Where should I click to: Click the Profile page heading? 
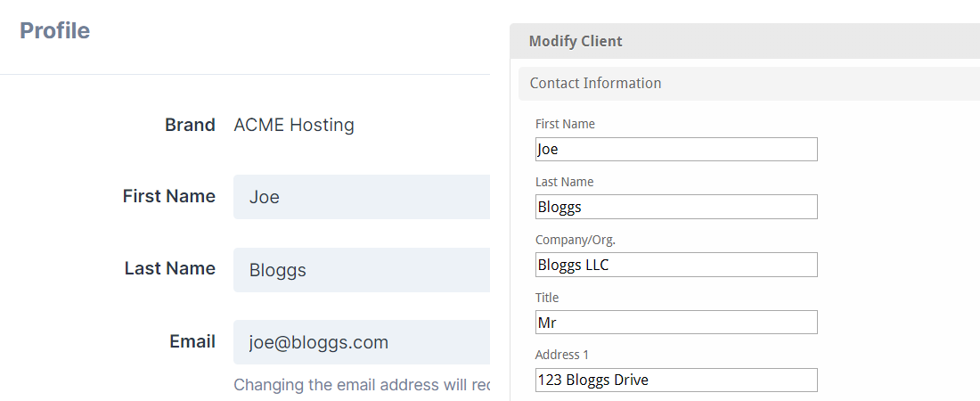click(x=55, y=30)
